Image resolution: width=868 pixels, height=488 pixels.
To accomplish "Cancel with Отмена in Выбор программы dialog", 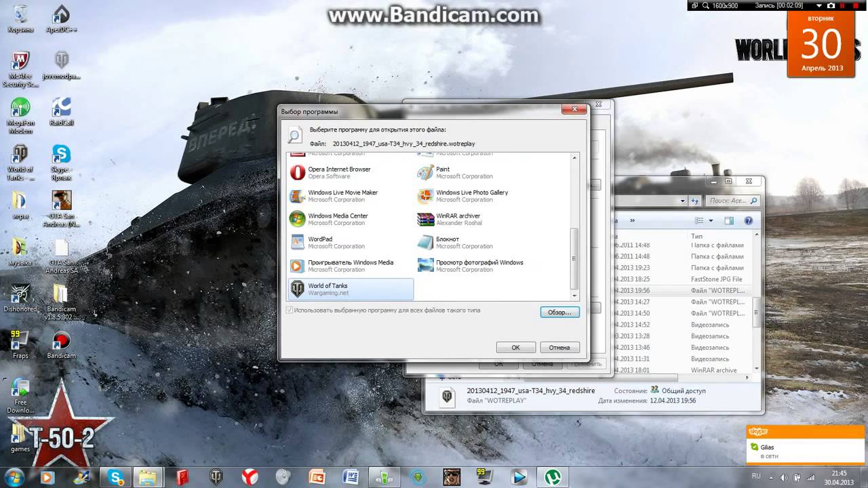I will (559, 348).
